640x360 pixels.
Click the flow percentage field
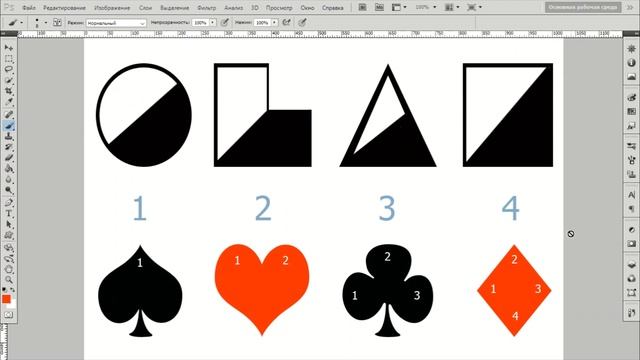click(262, 22)
